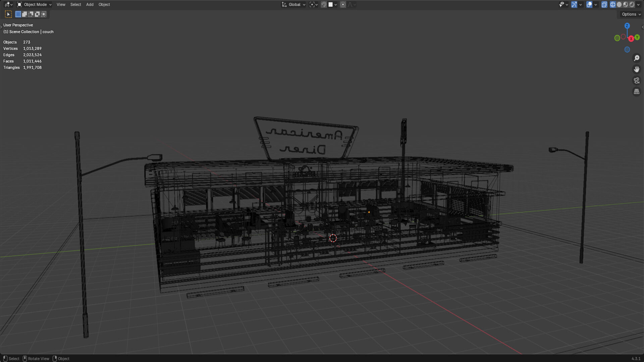Open the editor type selector
This screenshot has height=362, width=644.
tap(8, 5)
